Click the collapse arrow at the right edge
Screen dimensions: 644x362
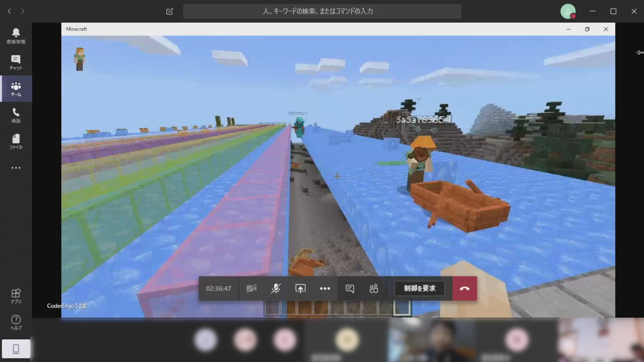click(640, 53)
